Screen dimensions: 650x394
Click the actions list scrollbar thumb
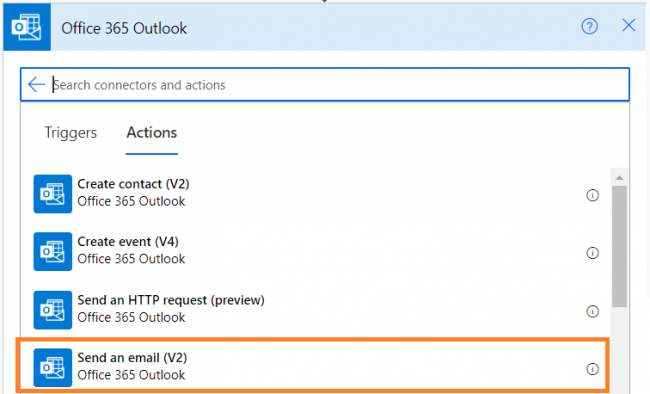pos(619,246)
